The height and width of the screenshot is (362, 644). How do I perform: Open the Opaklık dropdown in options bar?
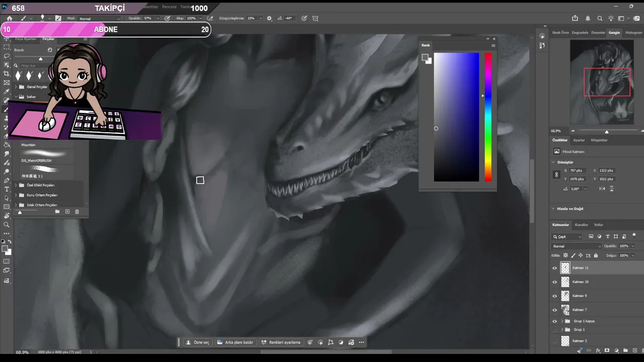click(157, 18)
